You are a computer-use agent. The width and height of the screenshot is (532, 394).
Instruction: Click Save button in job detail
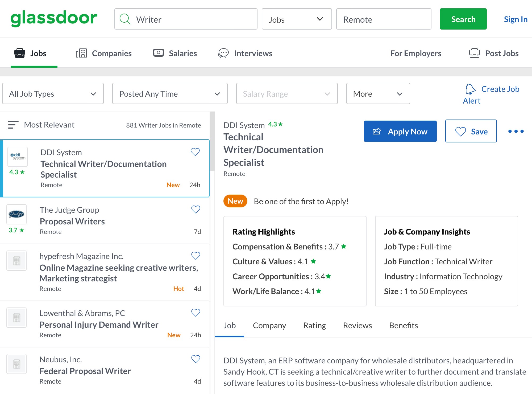(x=471, y=131)
